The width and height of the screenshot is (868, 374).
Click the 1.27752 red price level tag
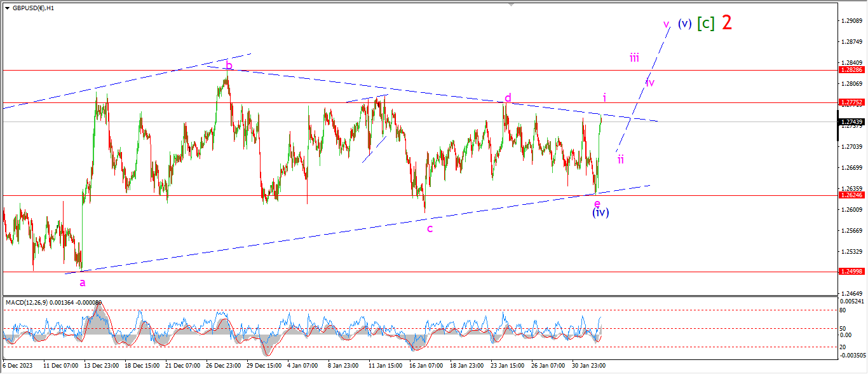tap(851, 102)
